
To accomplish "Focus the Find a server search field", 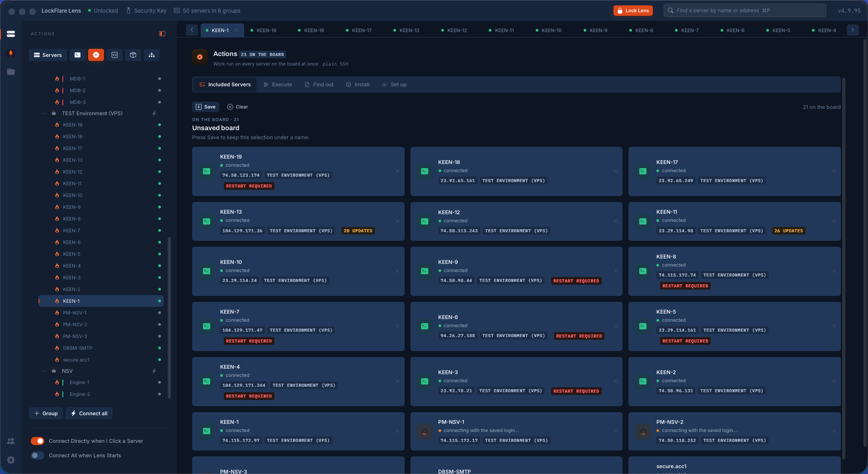I will (x=745, y=10).
